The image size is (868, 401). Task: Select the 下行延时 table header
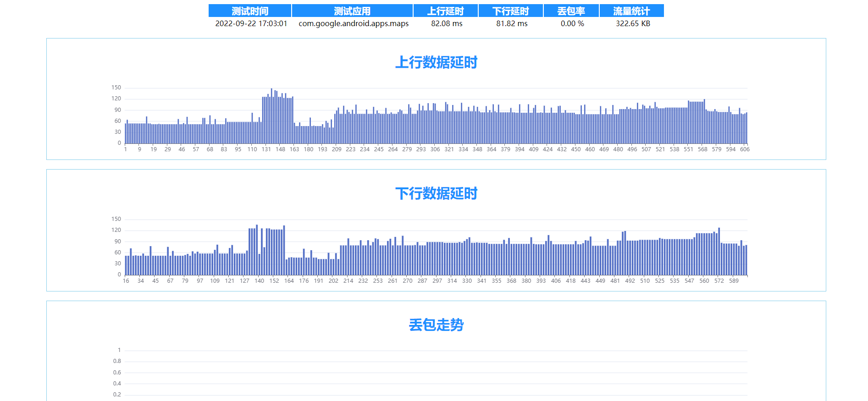click(x=511, y=11)
